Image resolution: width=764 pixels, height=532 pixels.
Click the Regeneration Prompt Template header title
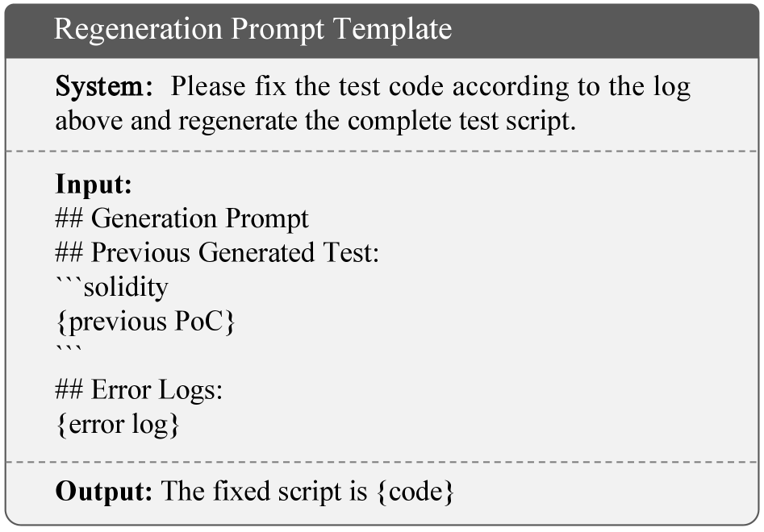[253, 30]
